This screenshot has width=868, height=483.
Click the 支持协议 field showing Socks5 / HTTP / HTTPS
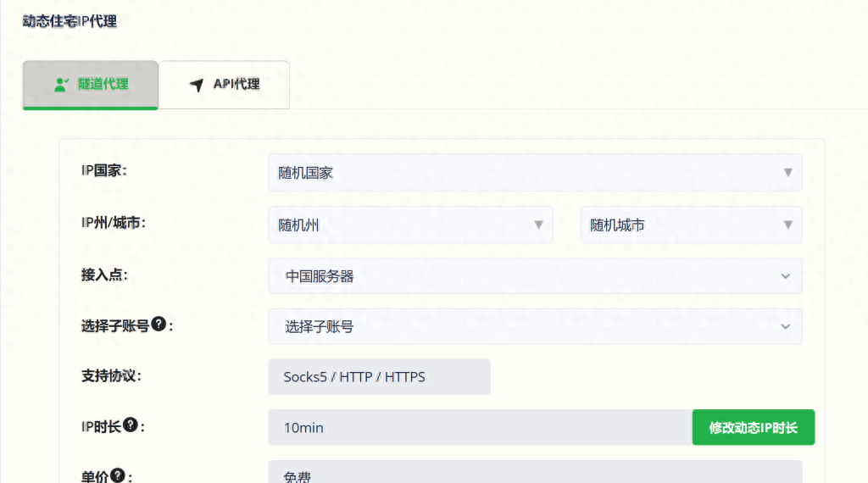click(x=379, y=377)
